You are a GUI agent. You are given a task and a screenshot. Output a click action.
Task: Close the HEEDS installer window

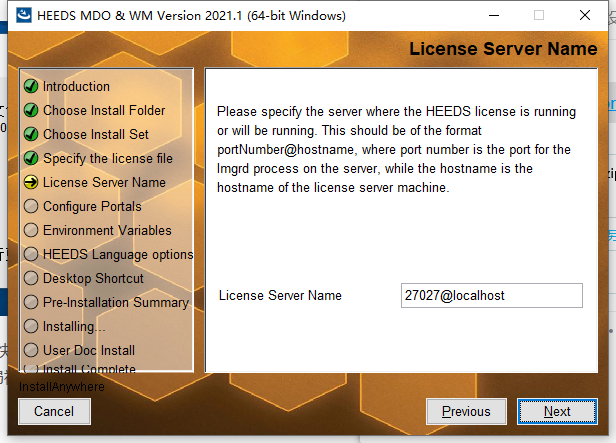585,15
